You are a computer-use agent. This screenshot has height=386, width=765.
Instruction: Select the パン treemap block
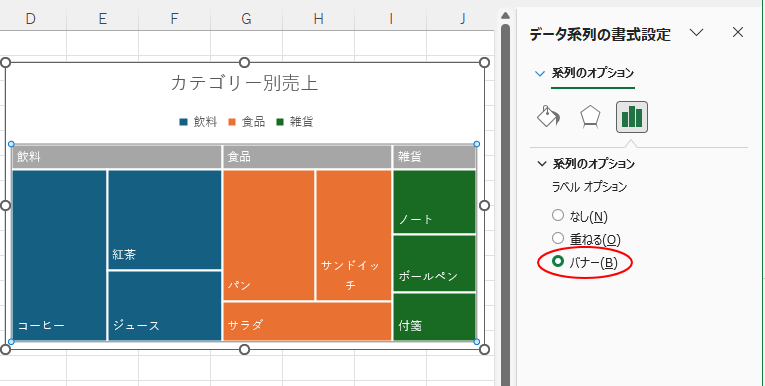(269, 235)
